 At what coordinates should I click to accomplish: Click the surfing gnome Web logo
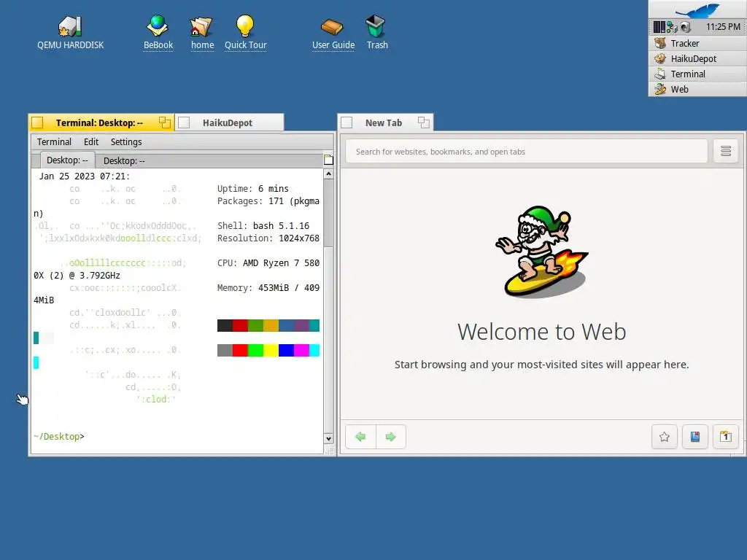click(x=542, y=252)
